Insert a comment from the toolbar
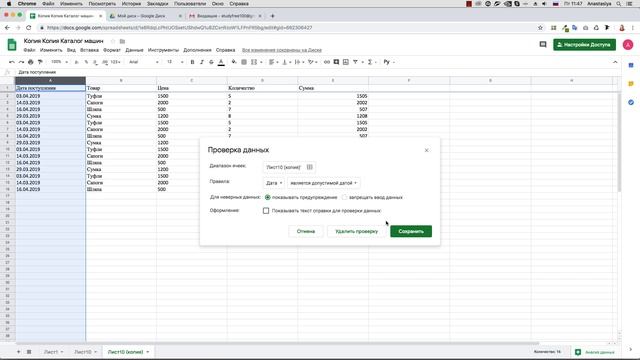Image resolution: width=640 pixels, height=360 pixels. 336,62
